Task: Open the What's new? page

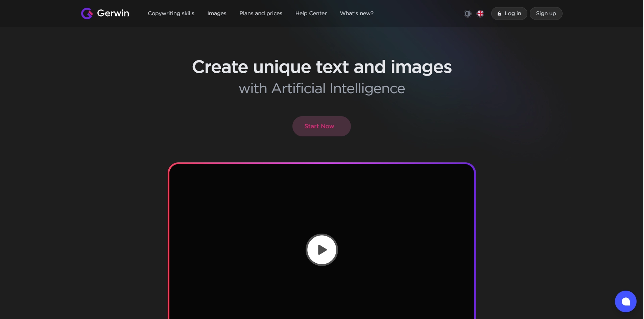Action: (357, 14)
